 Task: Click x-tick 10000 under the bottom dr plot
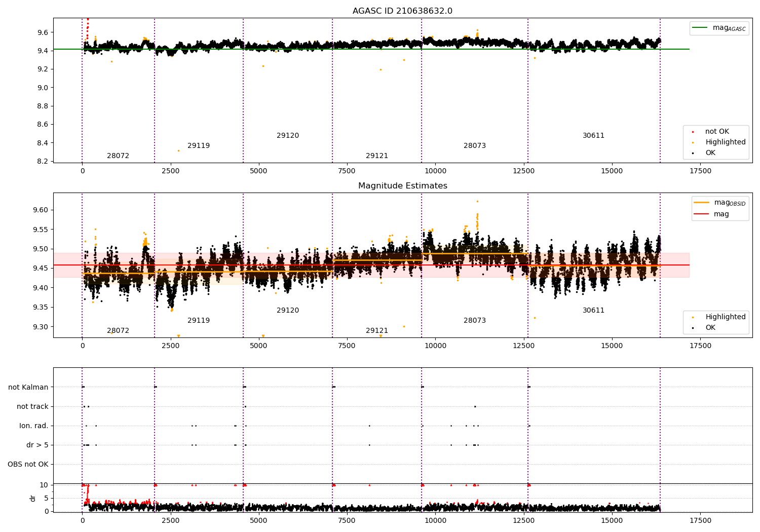(x=435, y=521)
